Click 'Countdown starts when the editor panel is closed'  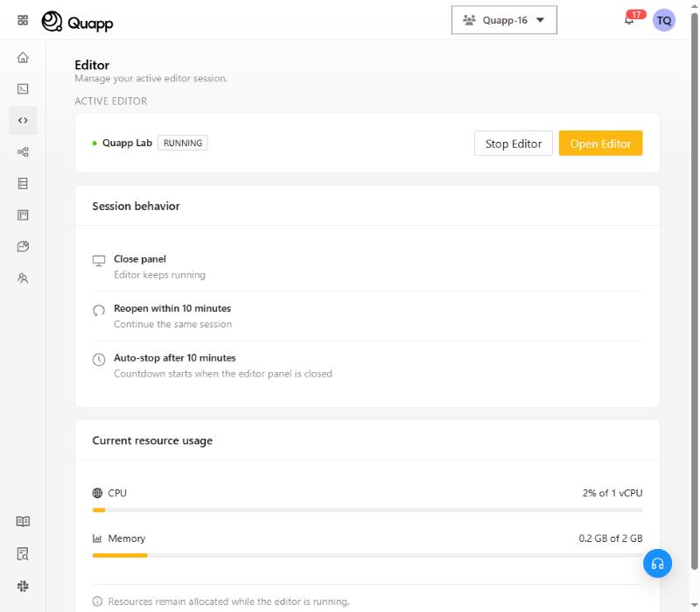(x=223, y=374)
